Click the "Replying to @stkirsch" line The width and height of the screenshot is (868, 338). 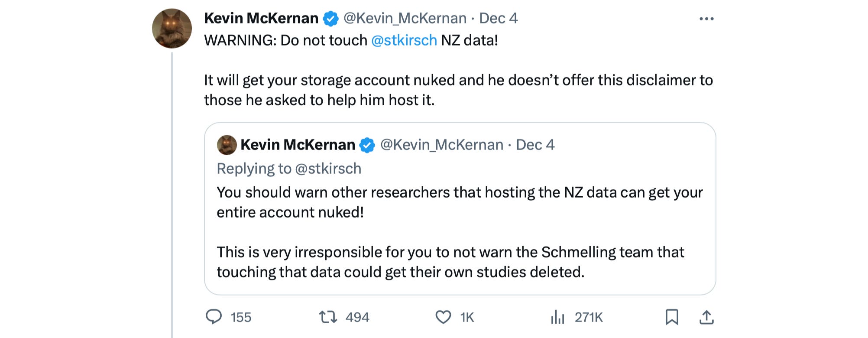(289, 169)
